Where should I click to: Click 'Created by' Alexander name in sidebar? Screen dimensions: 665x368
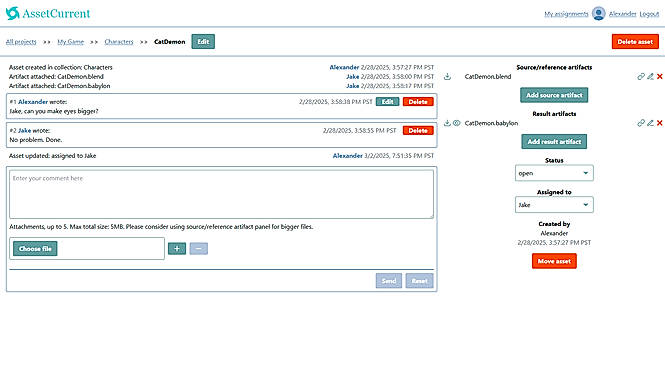click(554, 233)
